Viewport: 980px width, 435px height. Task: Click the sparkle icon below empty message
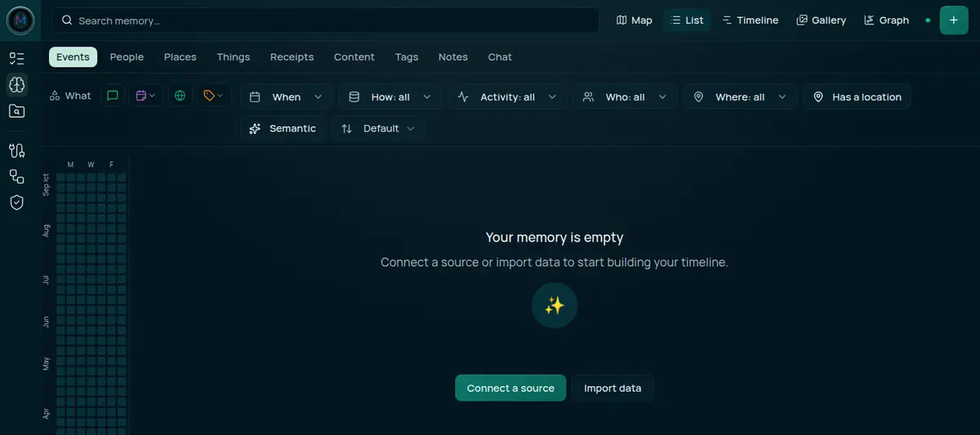point(555,306)
